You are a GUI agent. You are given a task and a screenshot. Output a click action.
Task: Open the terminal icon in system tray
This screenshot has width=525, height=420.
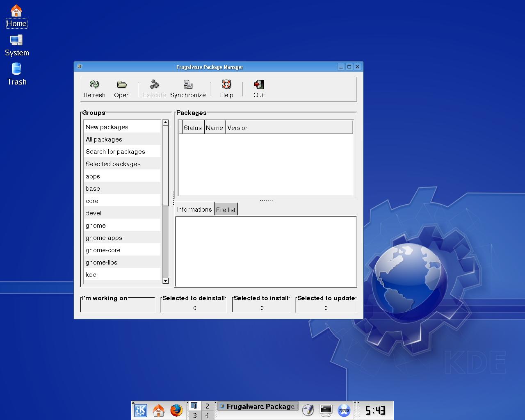326,410
